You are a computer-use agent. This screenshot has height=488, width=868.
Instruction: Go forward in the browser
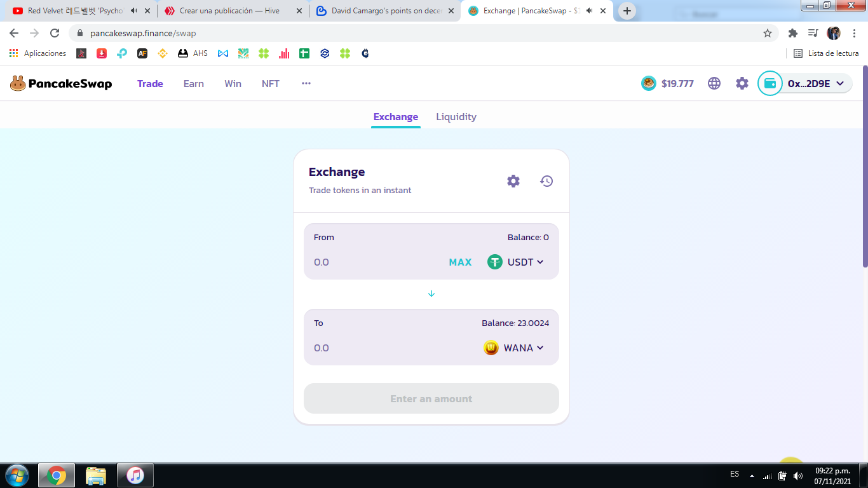34,33
